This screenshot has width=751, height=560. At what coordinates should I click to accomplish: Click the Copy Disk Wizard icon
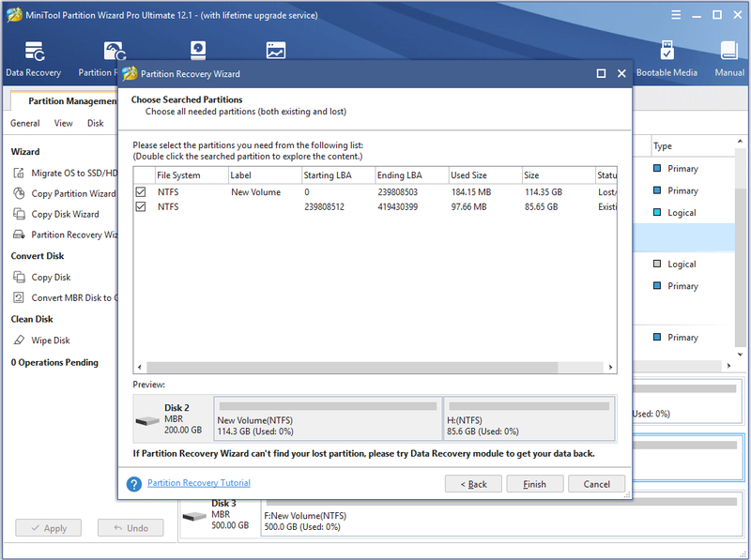tap(19, 214)
